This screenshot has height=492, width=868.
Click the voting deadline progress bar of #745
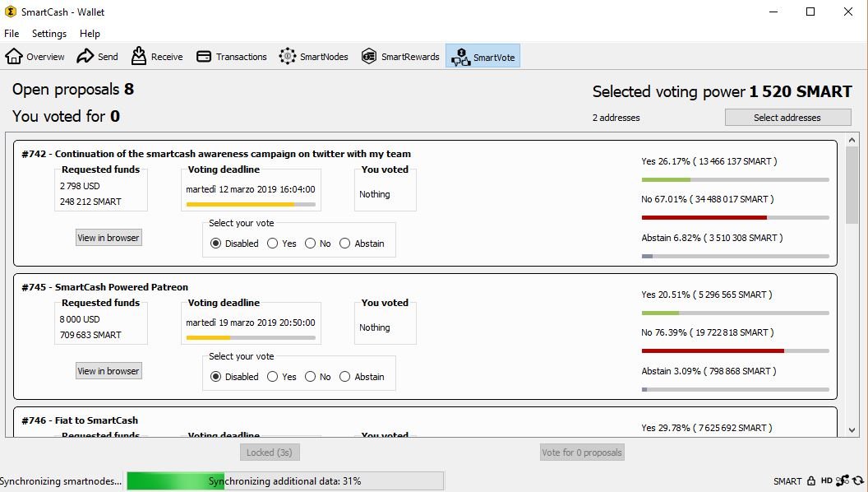(251, 338)
